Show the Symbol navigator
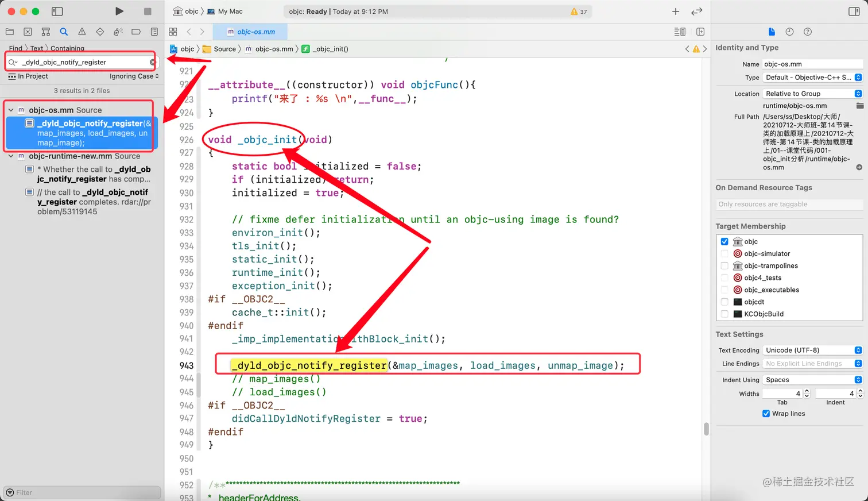The height and width of the screenshot is (501, 868). (46, 32)
